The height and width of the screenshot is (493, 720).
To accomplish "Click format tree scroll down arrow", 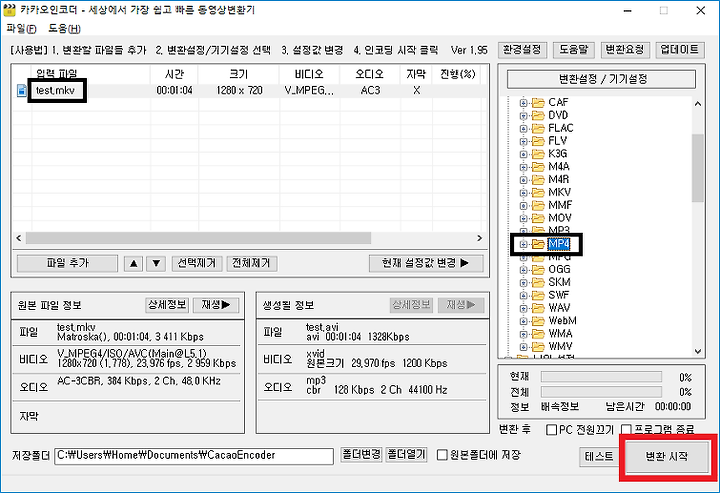I will (x=698, y=352).
